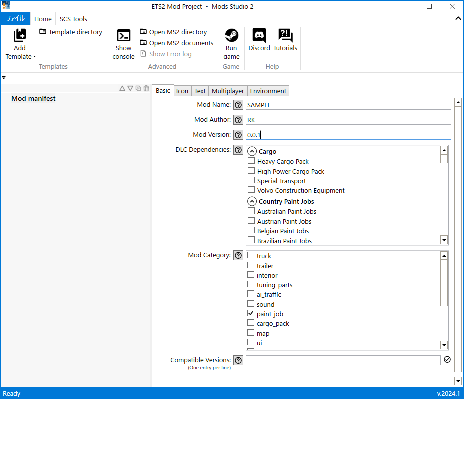Click into the Compatible Versions field
This screenshot has width=464, height=476.
click(x=343, y=360)
